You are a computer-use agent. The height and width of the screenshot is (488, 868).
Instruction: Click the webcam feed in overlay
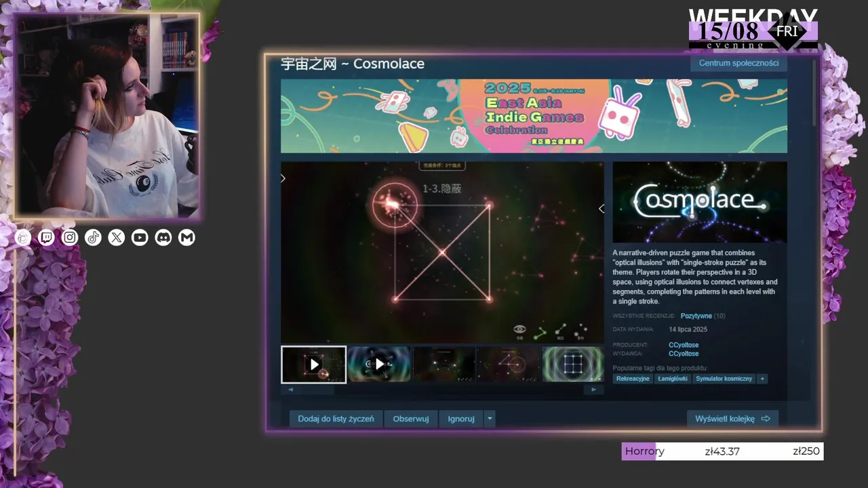point(108,117)
